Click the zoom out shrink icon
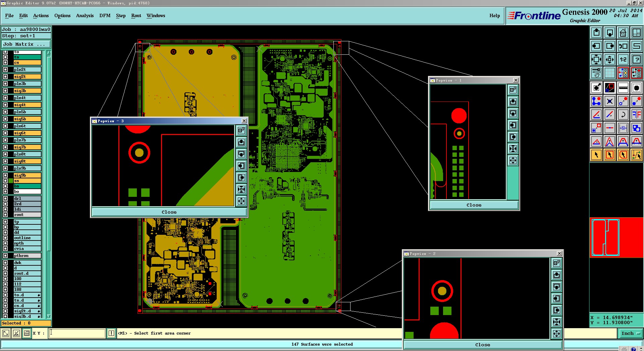Image resolution: width=644 pixels, height=351 pixels. [x=610, y=59]
